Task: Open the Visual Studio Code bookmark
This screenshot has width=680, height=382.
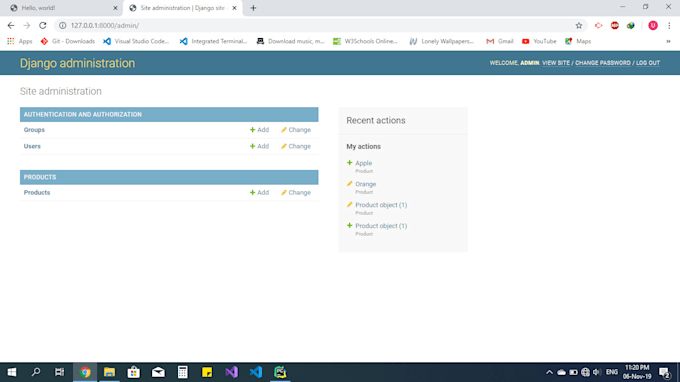Action: (x=136, y=41)
